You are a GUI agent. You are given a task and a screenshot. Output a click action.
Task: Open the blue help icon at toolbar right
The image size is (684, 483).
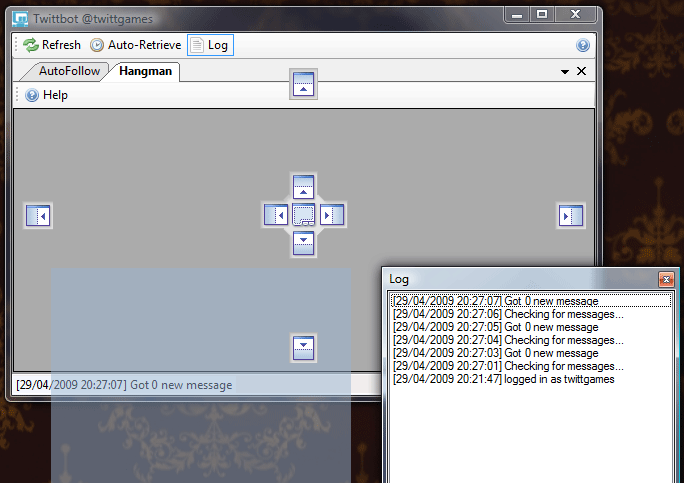(583, 45)
